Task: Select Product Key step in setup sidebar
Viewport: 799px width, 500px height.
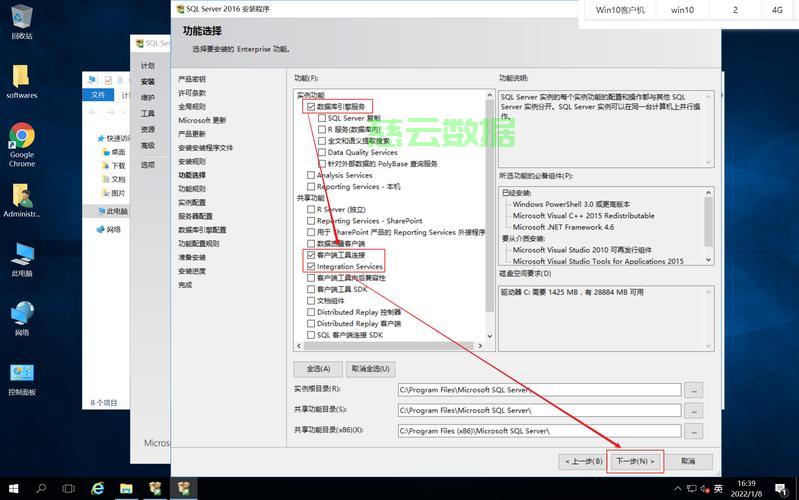Action: pyautogui.click(x=192, y=80)
